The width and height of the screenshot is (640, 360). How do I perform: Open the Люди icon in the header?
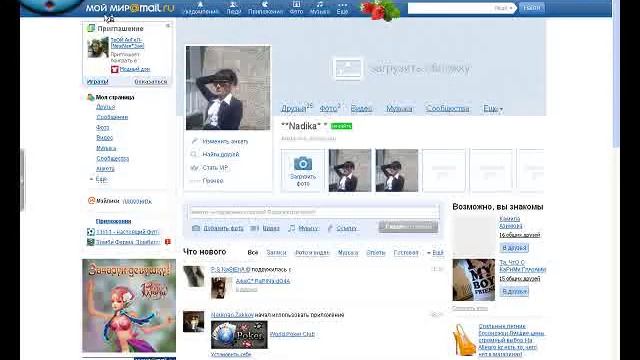pos(233,8)
